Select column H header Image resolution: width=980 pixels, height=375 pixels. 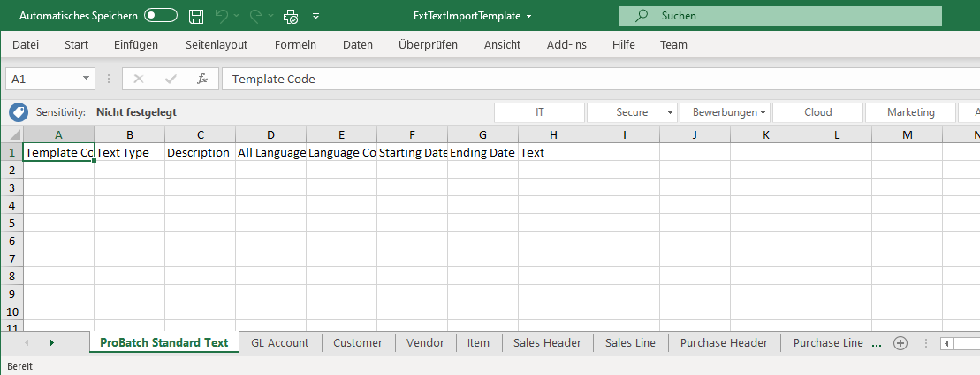pos(553,134)
